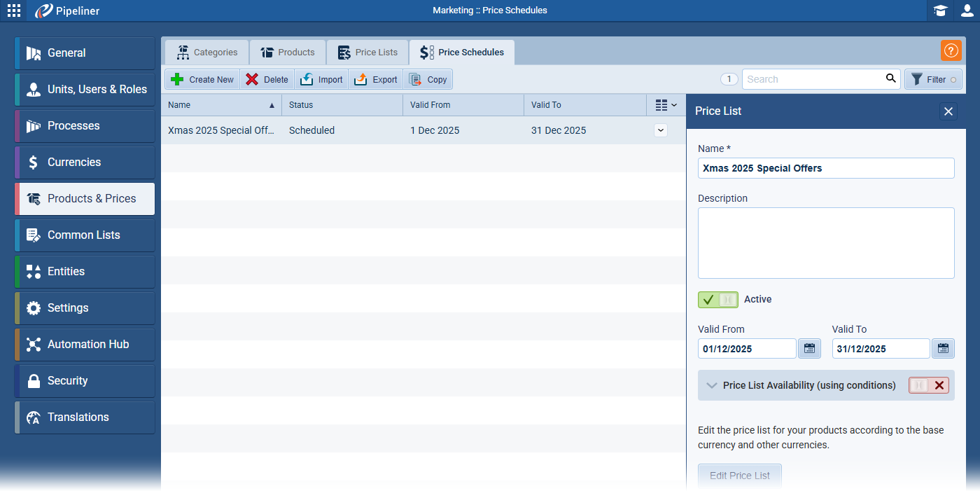
Task: Open the user profile icon
Action: pyautogui.click(x=967, y=11)
